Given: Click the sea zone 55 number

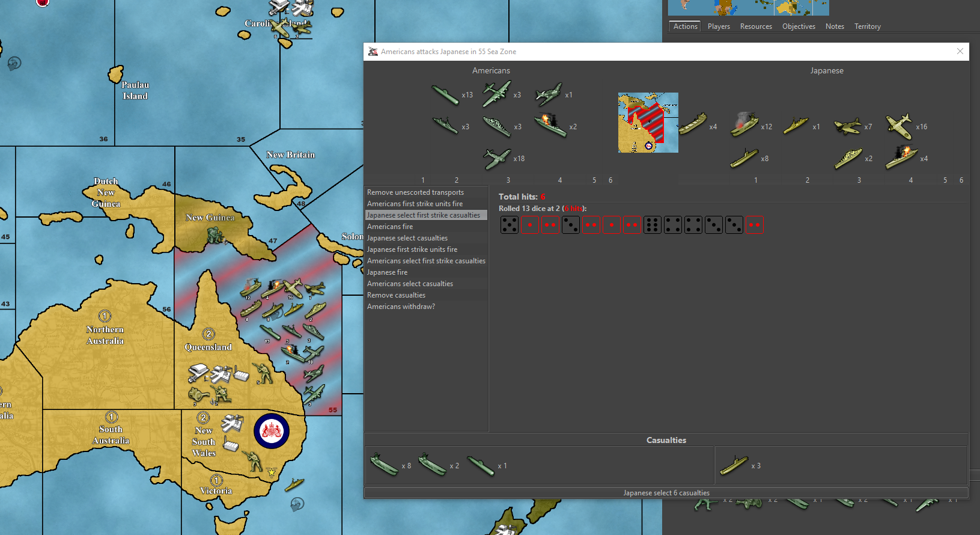Looking at the screenshot, I should [333, 410].
